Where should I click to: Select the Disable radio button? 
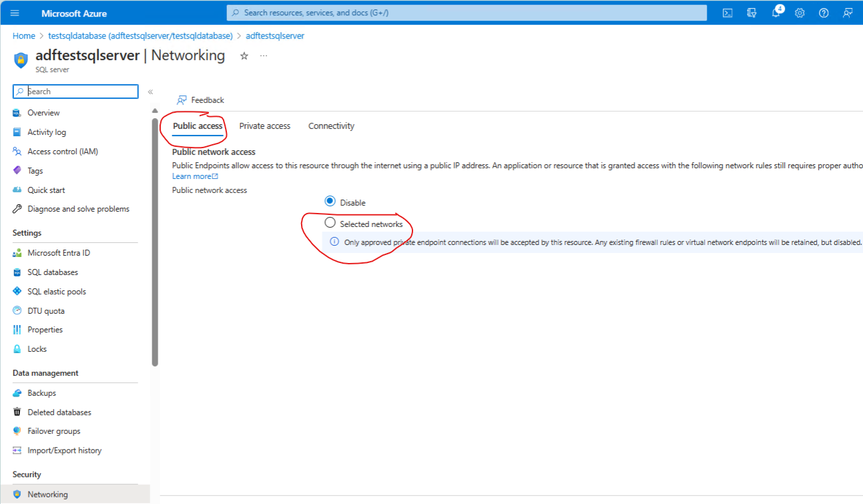pyautogui.click(x=330, y=201)
